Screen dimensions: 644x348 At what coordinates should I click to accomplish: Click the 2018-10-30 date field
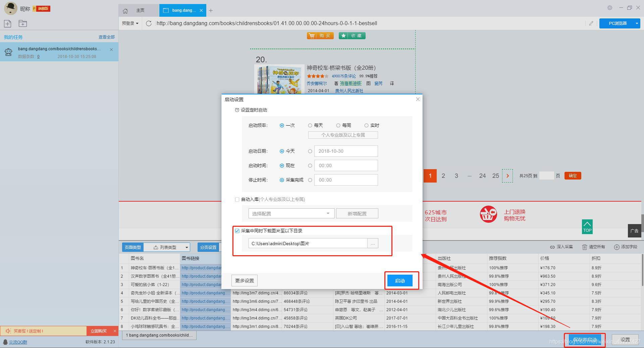click(x=346, y=151)
